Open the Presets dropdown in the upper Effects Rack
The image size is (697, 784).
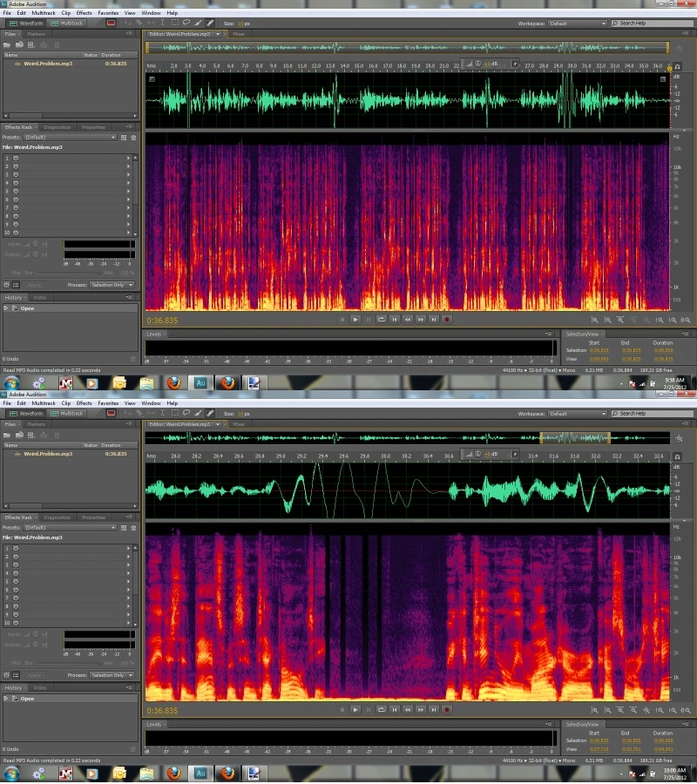tap(70, 138)
